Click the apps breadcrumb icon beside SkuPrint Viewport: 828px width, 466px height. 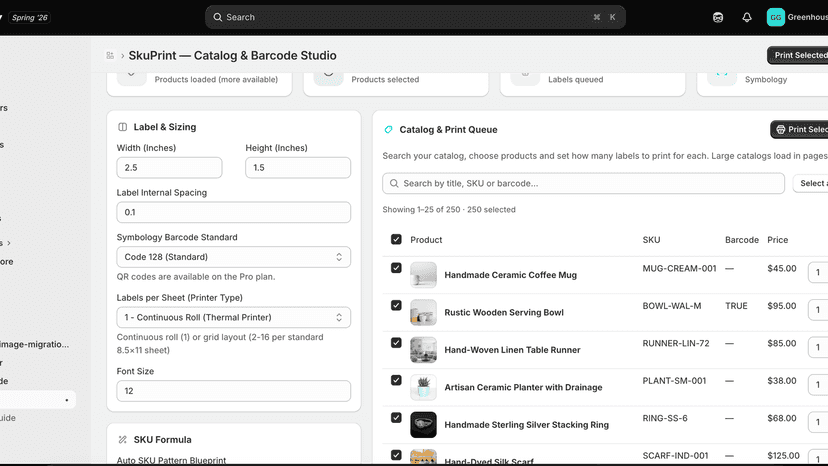coord(110,55)
